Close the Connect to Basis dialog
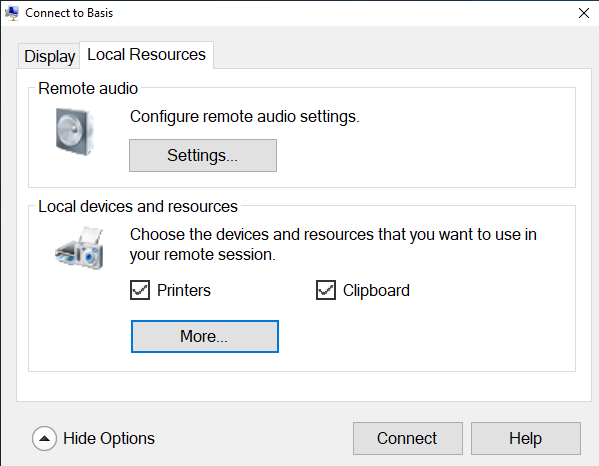The width and height of the screenshot is (599, 466). coord(584,13)
